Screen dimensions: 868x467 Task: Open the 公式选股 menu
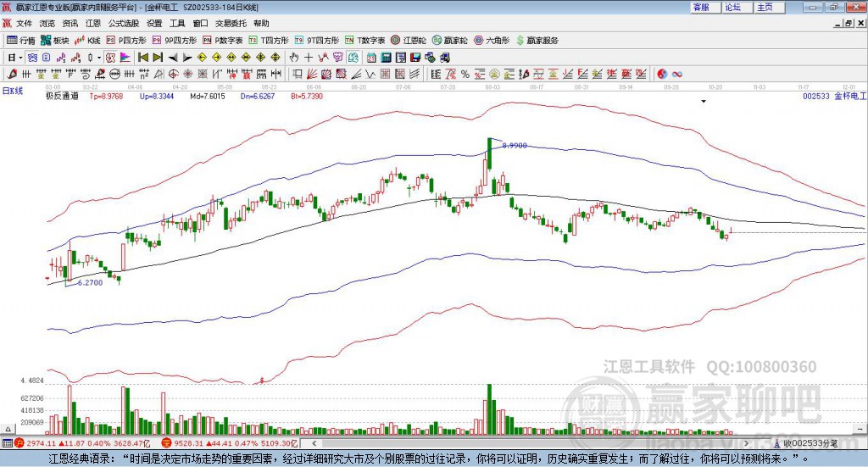click(x=124, y=23)
